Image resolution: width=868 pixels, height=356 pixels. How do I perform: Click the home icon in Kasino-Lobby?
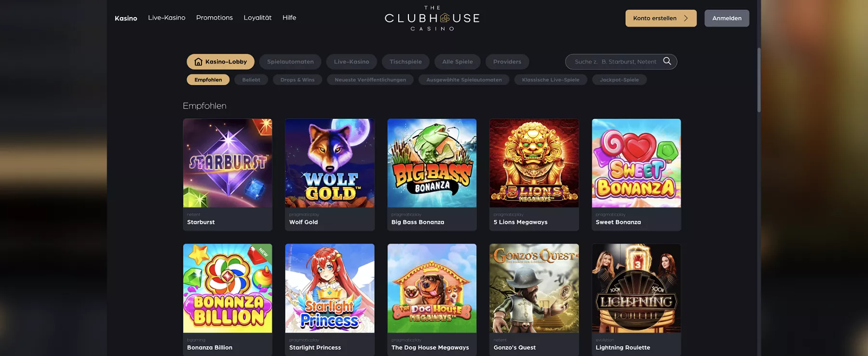click(x=198, y=62)
